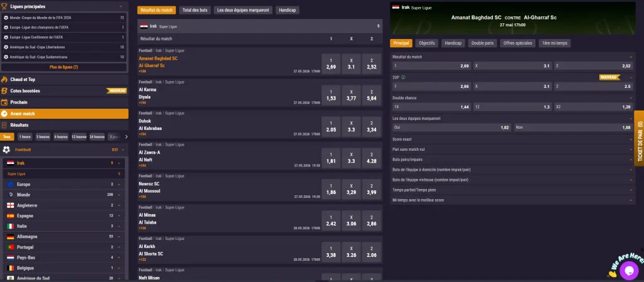Image resolution: width=644 pixels, height=282 pixels.
Task: Click the trophy icon beside Ligues principales
Action: (5, 6)
